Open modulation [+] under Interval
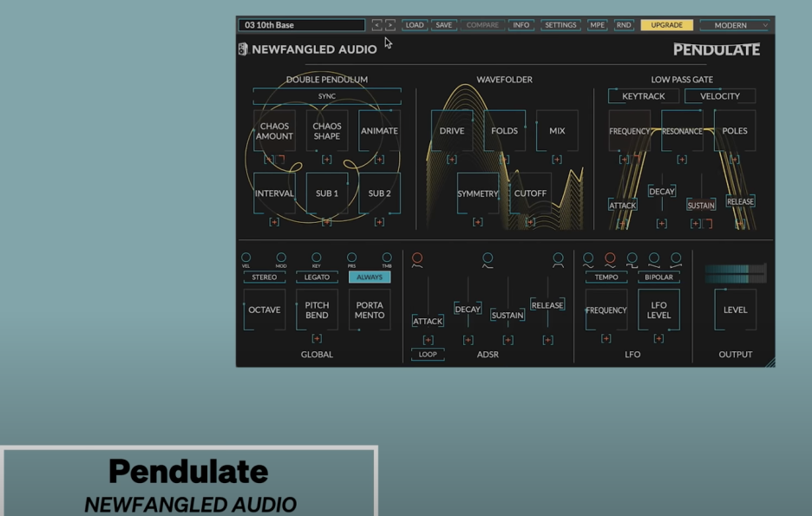Viewport: 812px width, 516px height. (x=274, y=222)
